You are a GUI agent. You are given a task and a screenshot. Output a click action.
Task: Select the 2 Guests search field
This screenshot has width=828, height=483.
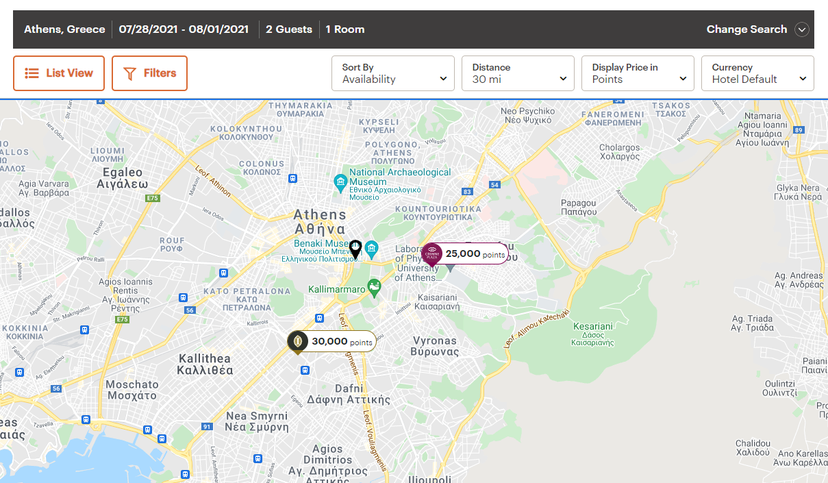point(287,30)
